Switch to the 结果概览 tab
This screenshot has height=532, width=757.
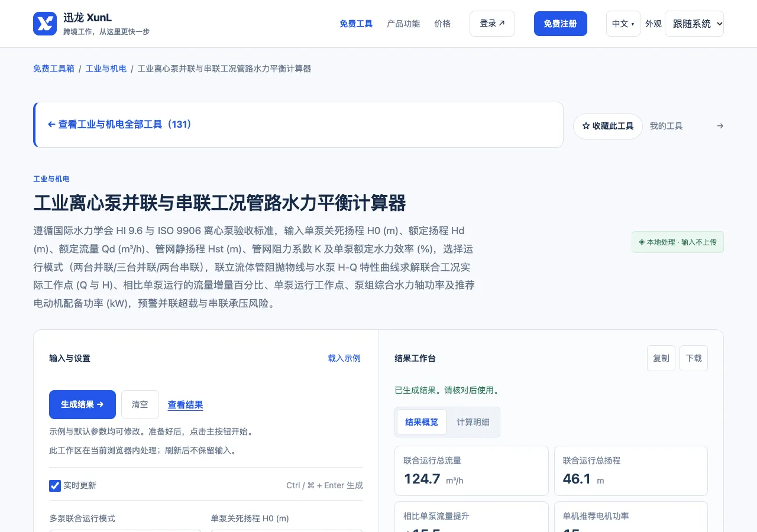coord(422,422)
